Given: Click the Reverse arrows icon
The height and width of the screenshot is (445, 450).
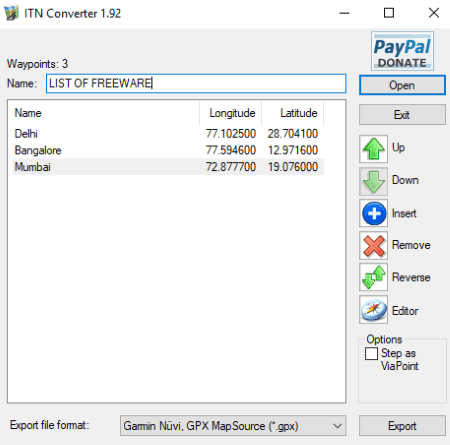Looking at the screenshot, I should tap(373, 277).
